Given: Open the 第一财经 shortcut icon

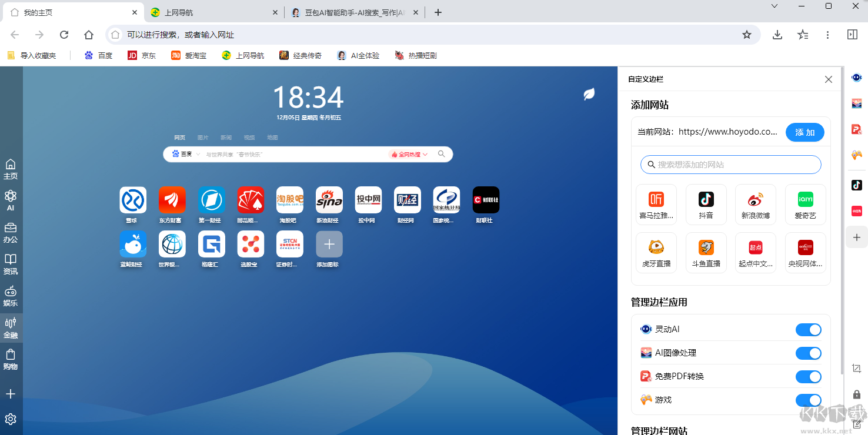Looking at the screenshot, I should pyautogui.click(x=212, y=200).
